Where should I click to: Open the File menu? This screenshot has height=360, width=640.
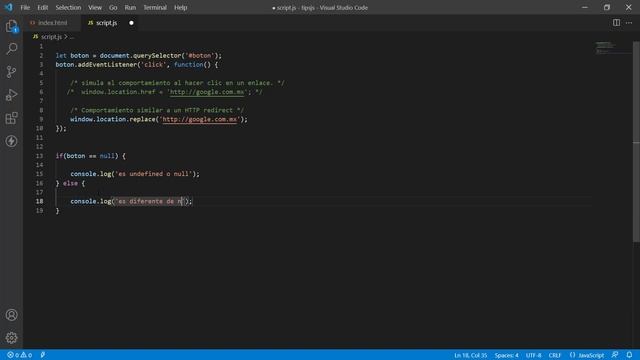25,7
